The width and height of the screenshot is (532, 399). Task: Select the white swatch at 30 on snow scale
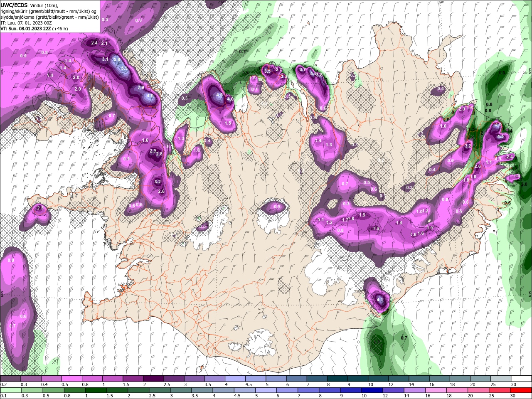point(521,379)
